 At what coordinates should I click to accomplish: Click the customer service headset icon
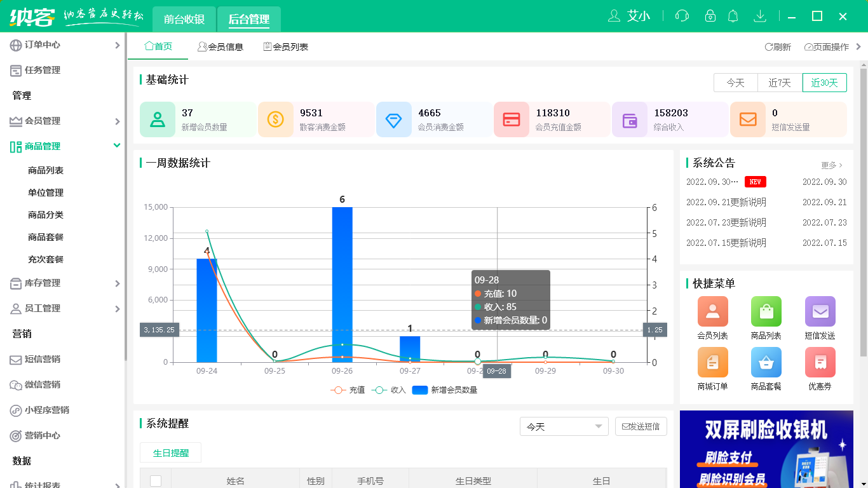[x=682, y=17]
